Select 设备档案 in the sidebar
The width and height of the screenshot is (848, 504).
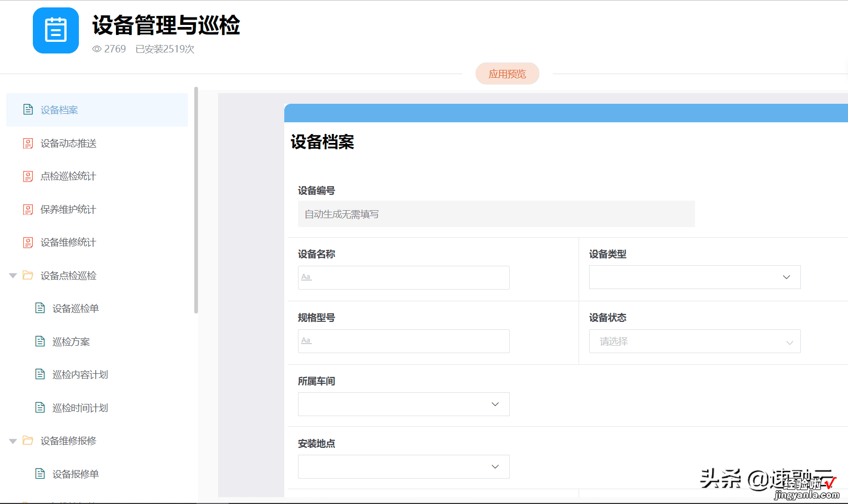97,110
